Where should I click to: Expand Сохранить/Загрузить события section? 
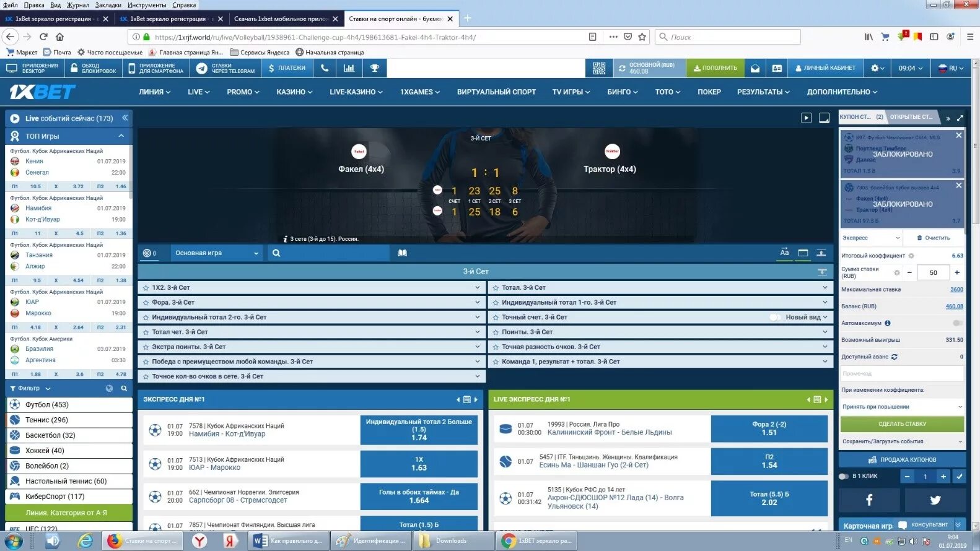902,441
